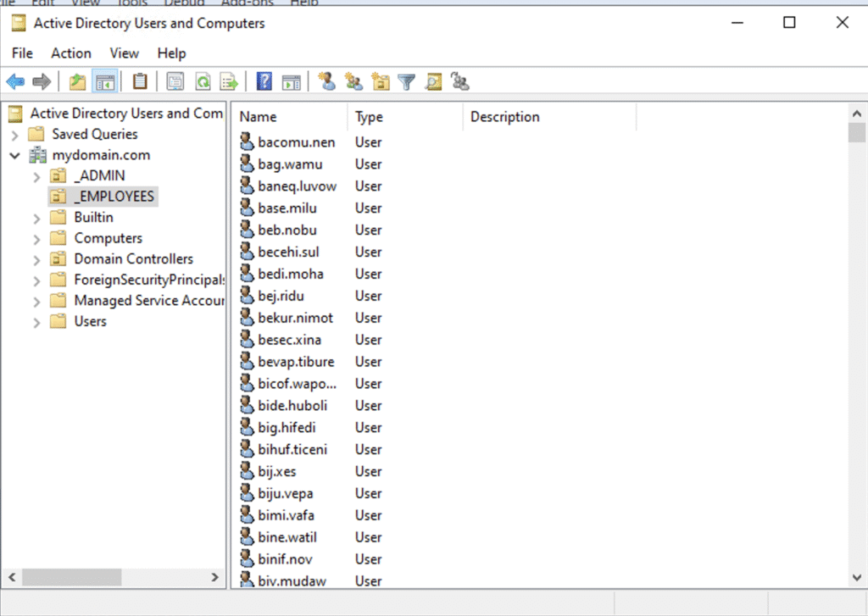Click the Create new group icon
This screenshot has height=616, width=868.
point(353,81)
